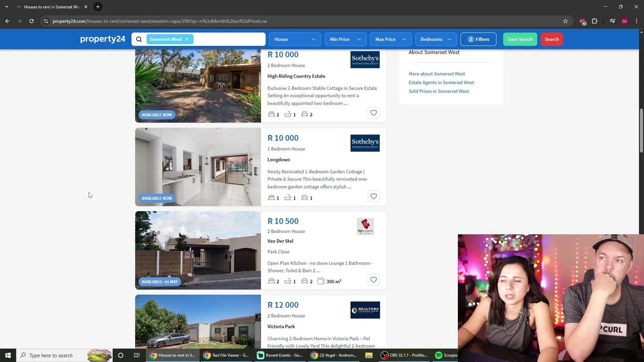Open File Explorer from the taskbar
The height and width of the screenshot is (362, 644).
[369, 355]
